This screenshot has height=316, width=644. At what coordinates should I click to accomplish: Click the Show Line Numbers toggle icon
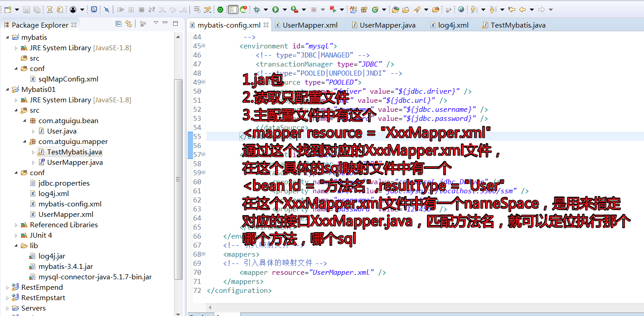(233, 10)
